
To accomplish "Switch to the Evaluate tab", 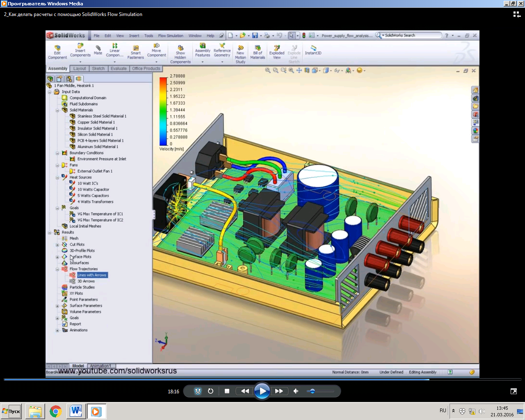I will pyautogui.click(x=119, y=68).
